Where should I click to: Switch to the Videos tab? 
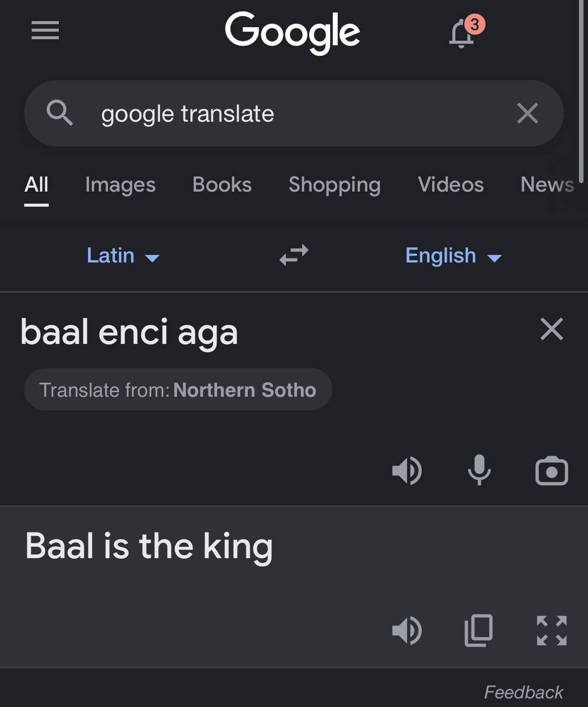pos(451,184)
